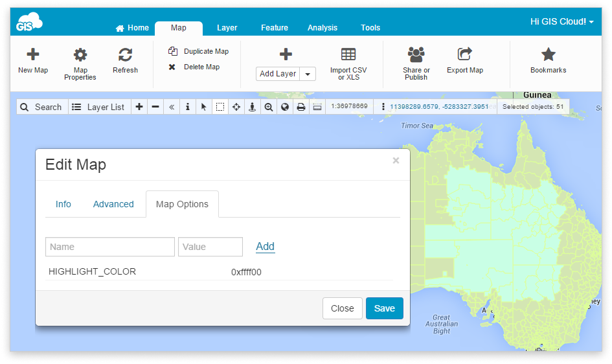This screenshot has width=612, height=364.
Task: Click the Add link
Action: click(265, 246)
